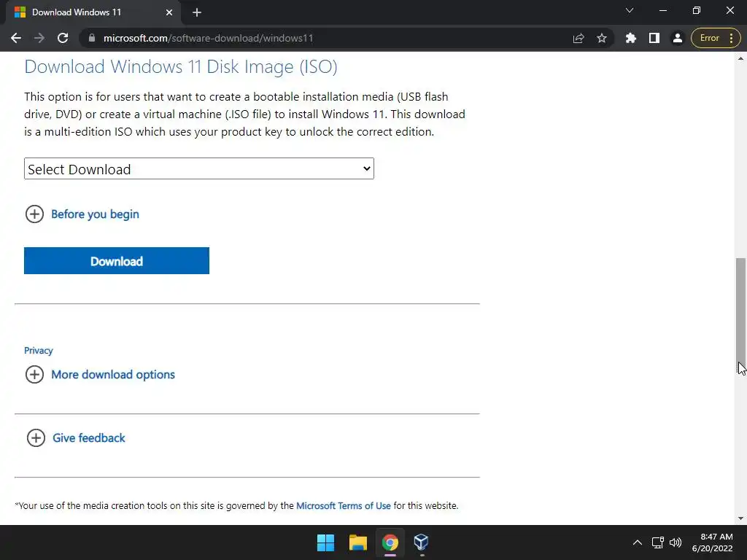This screenshot has width=747, height=560.
Task: Click the Give feedback text link
Action: pyautogui.click(x=88, y=438)
